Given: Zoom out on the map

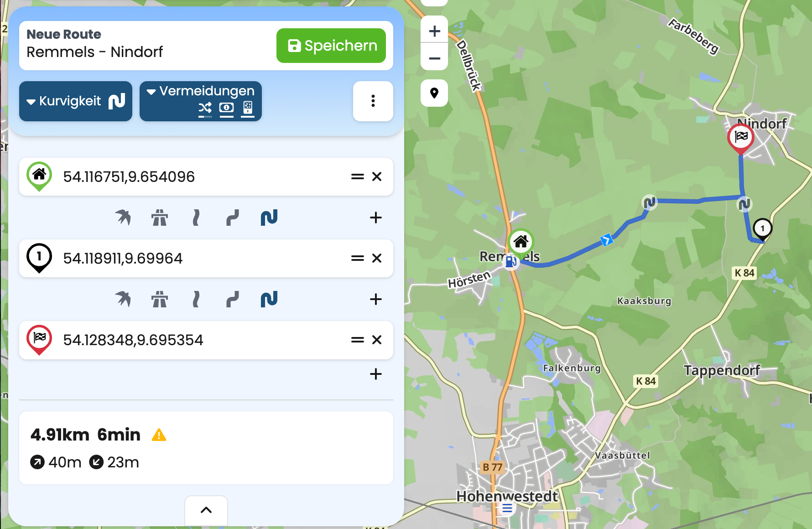Looking at the screenshot, I should 434,58.
